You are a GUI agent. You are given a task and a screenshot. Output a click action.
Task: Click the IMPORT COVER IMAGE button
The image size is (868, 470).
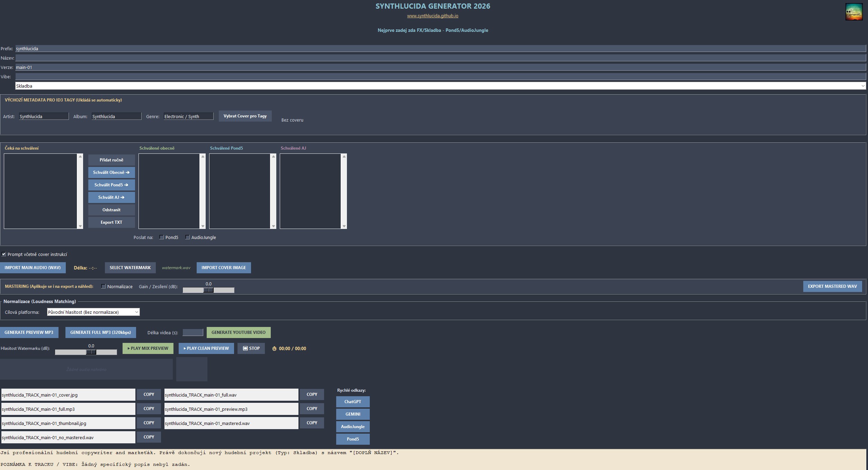point(224,268)
